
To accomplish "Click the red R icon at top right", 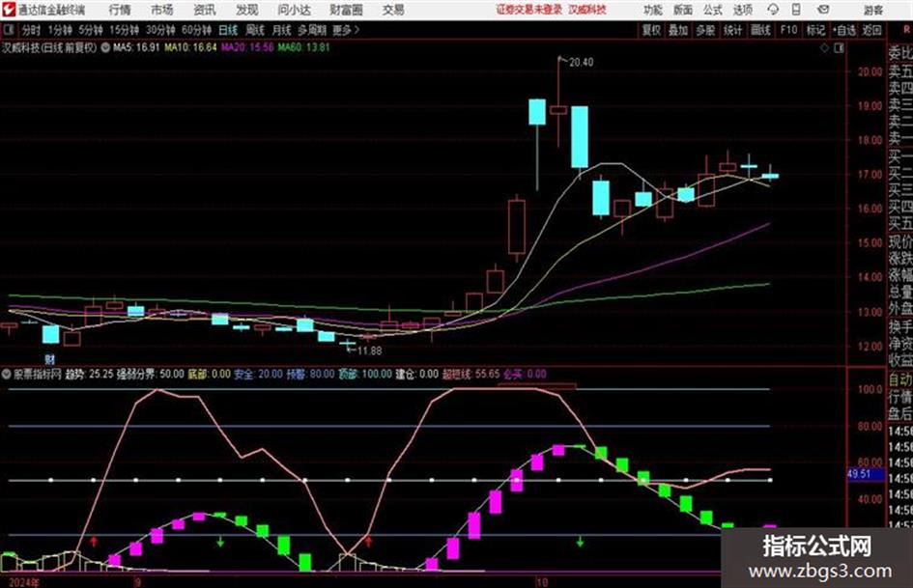I will [x=906, y=30].
